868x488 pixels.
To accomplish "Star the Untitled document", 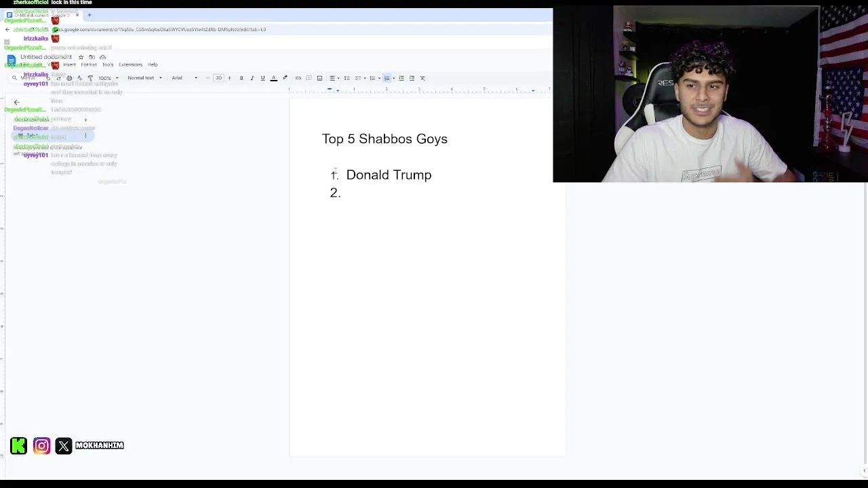I will [81, 57].
